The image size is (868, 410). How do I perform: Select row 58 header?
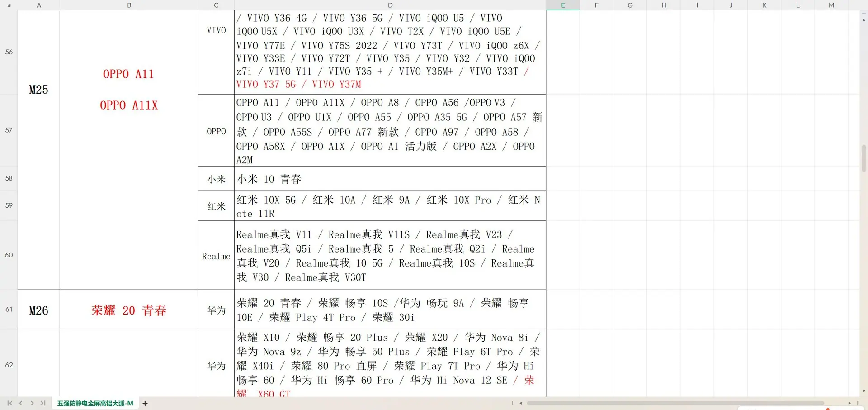[9, 178]
